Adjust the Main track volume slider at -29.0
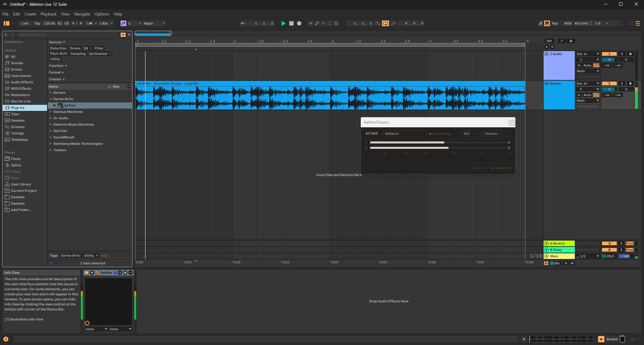The width and height of the screenshot is (644, 345). 609,256
